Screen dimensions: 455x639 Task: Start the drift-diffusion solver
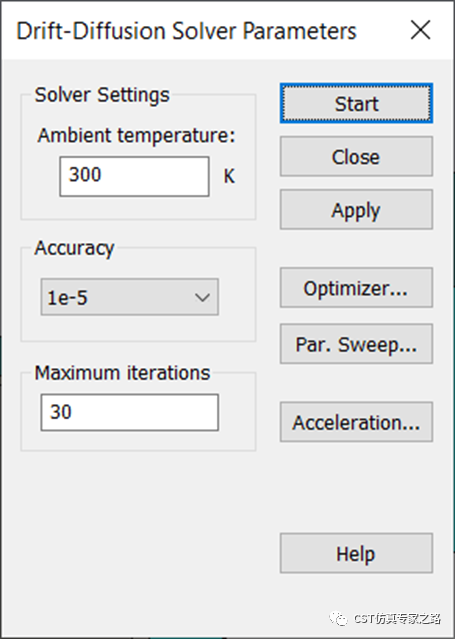tap(356, 103)
